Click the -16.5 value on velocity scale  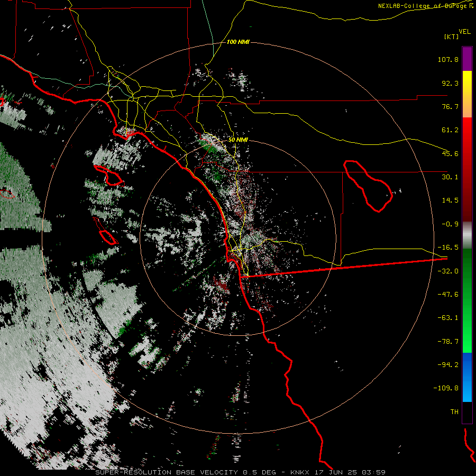coord(448,248)
